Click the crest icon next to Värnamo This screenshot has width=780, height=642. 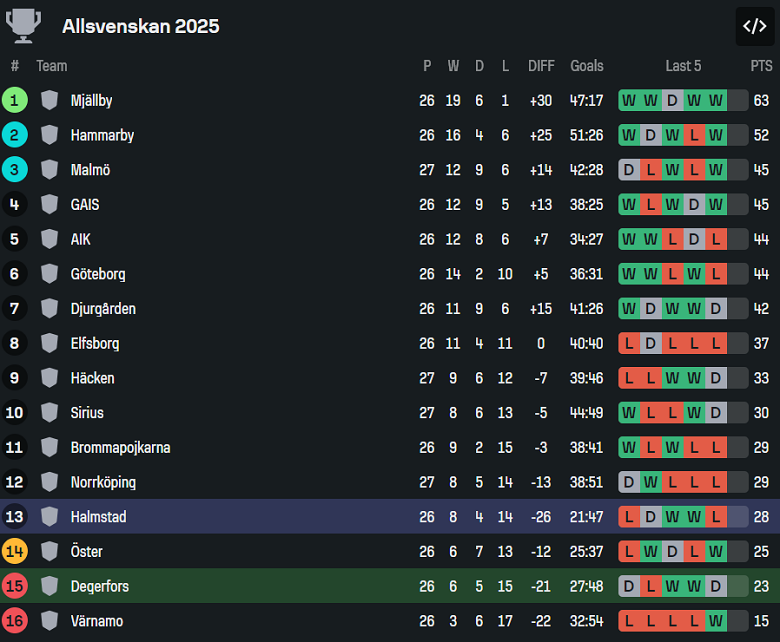[50, 621]
